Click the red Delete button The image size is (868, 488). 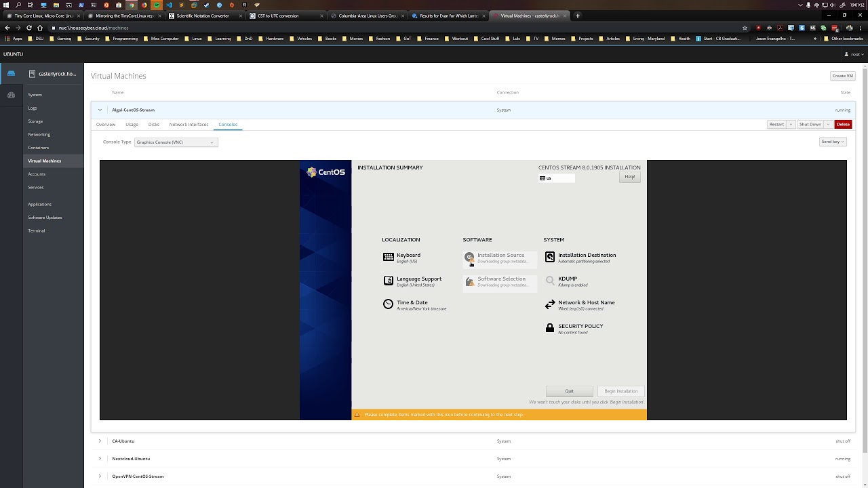[843, 125]
